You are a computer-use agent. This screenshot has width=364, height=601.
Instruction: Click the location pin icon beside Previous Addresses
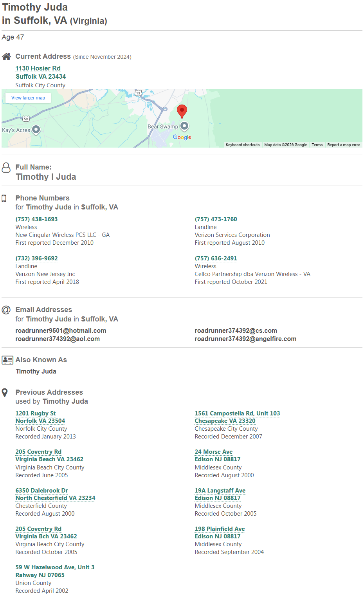coord(5,392)
